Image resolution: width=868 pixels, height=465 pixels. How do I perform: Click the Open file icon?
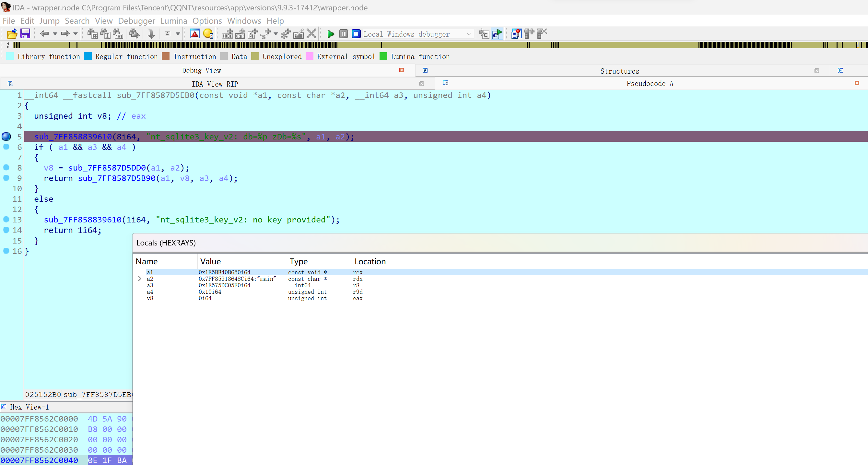coord(12,34)
